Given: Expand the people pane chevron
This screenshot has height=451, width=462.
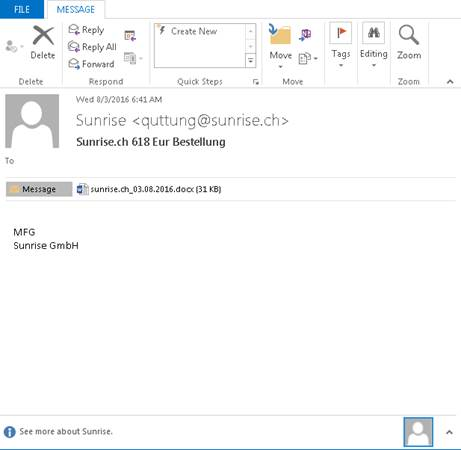Looking at the screenshot, I should point(449,432).
